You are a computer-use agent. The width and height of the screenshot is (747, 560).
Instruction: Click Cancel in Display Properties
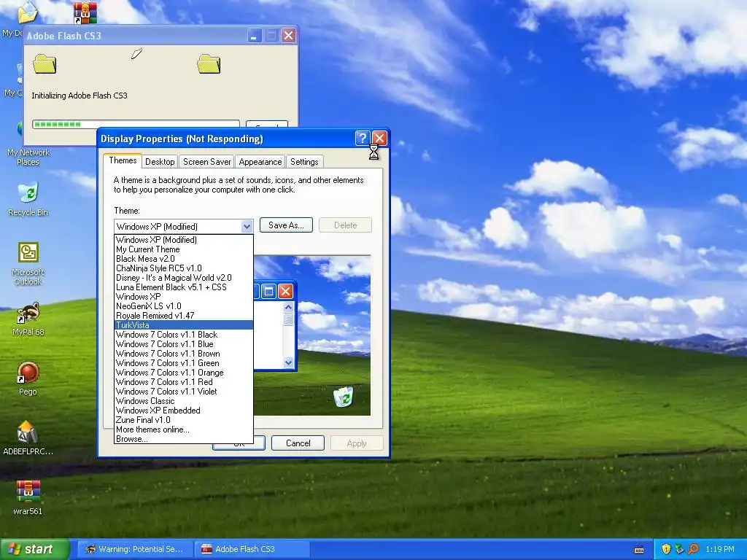(298, 443)
